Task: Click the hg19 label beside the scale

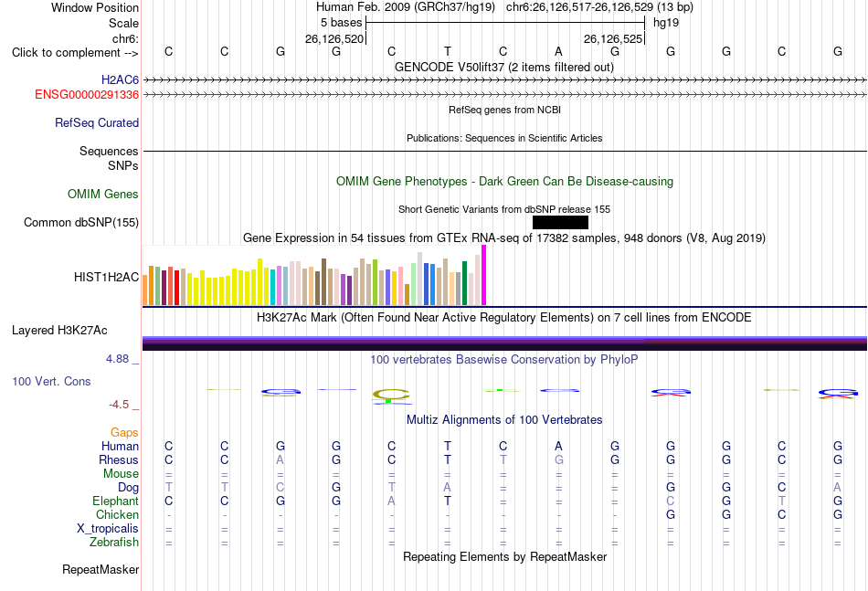Action: coord(666,23)
